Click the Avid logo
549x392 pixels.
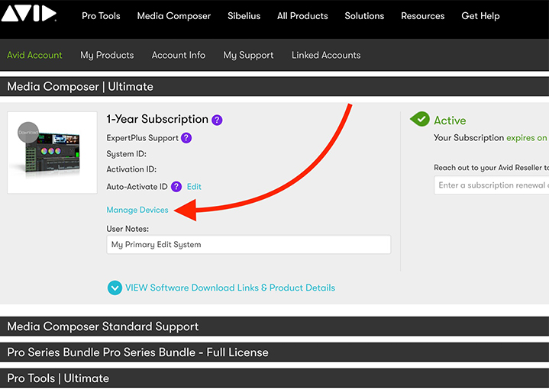(29, 13)
